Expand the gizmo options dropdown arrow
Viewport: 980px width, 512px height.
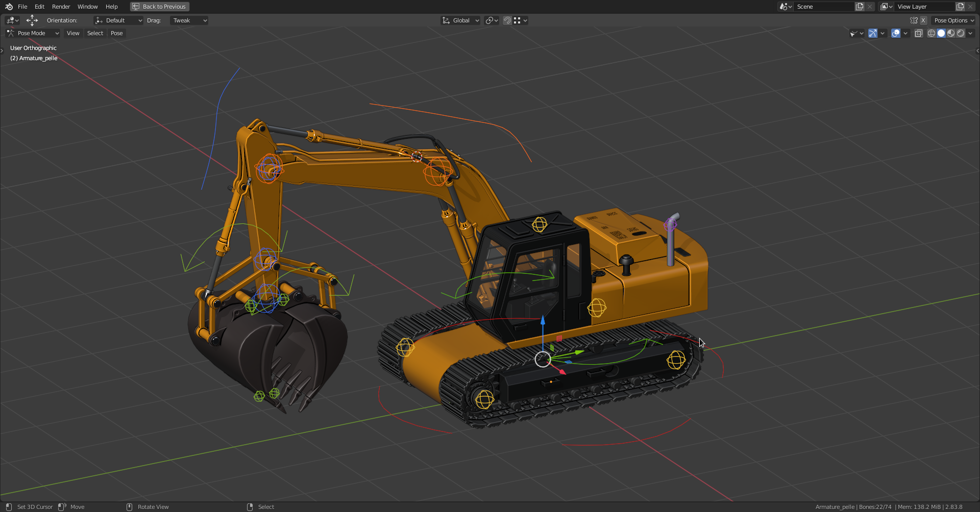pyautogui.click(x=883, y=33)
